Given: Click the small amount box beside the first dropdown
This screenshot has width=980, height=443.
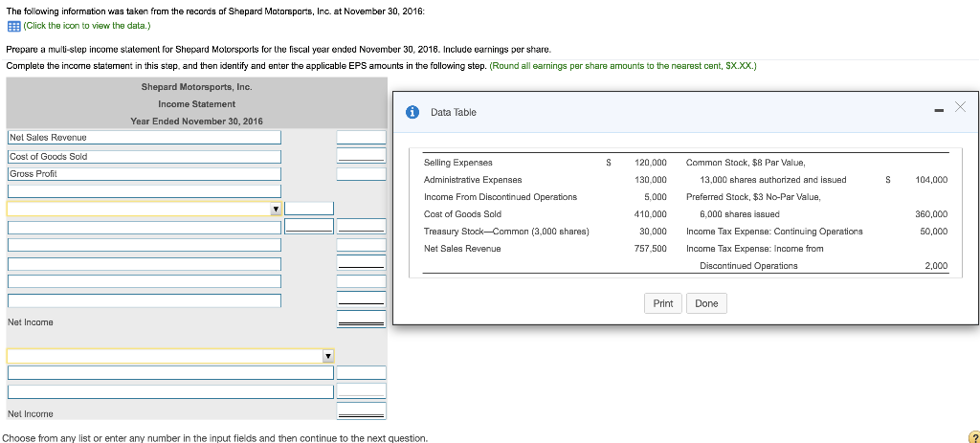Looking at the screenshot, I should [309, 209].
